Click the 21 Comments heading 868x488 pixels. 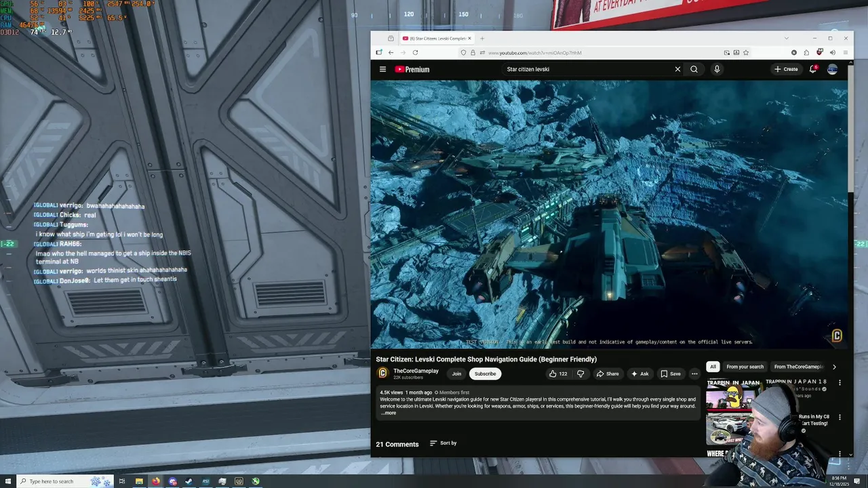pos(397,445)
